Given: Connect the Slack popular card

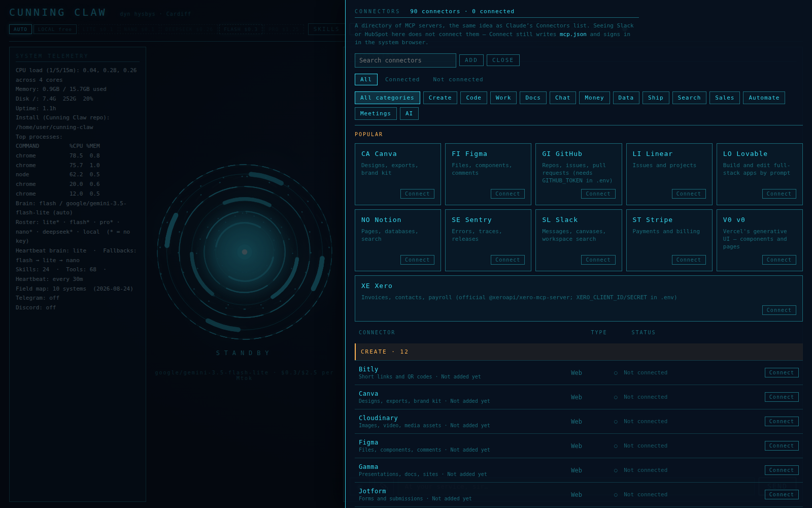Looking at the screenshot, I should coord(598,260).
